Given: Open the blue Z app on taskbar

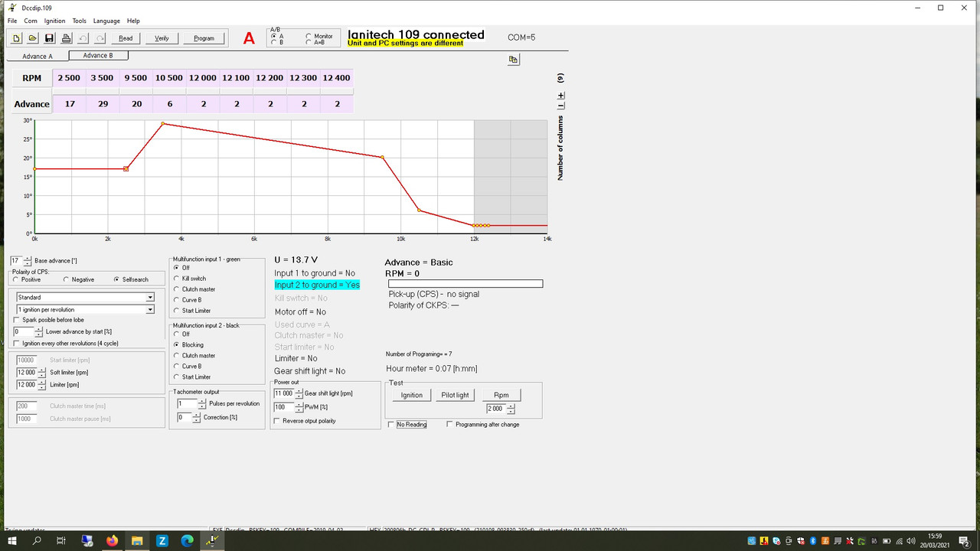Looking at the screenshot, I should (162, 540).
